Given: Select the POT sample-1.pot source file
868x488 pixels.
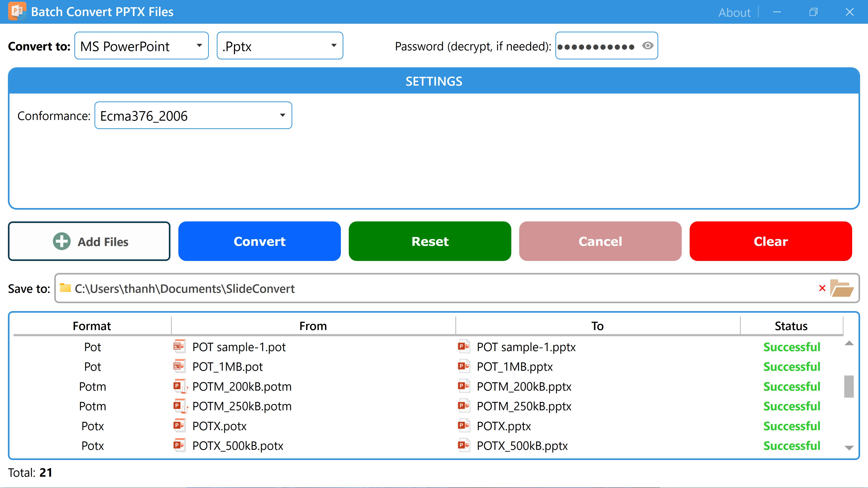Looking at the screenshot, I should pos(239,347).
